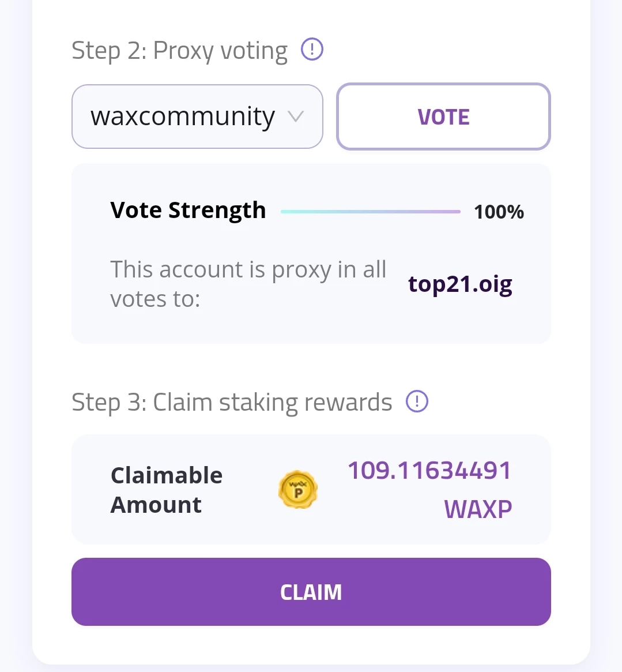Click the info icon beside Proxy voting
This screenshot has width=622, height=672.
312,49
